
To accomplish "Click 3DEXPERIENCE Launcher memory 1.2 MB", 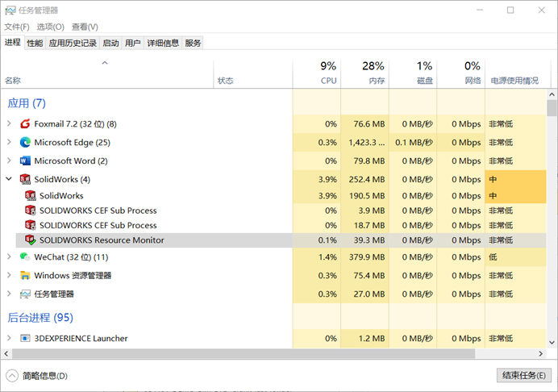I will [372, 338].
